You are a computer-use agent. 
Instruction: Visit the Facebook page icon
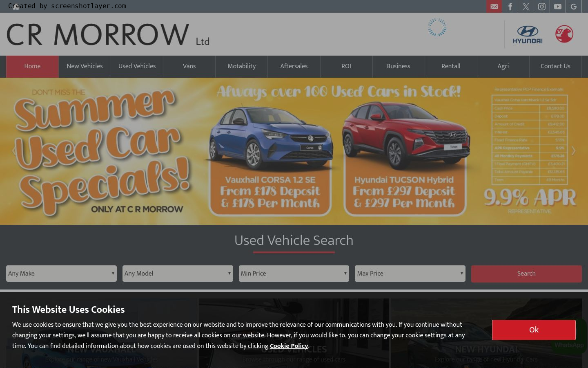pyautogui.click(x=510, y=7)
